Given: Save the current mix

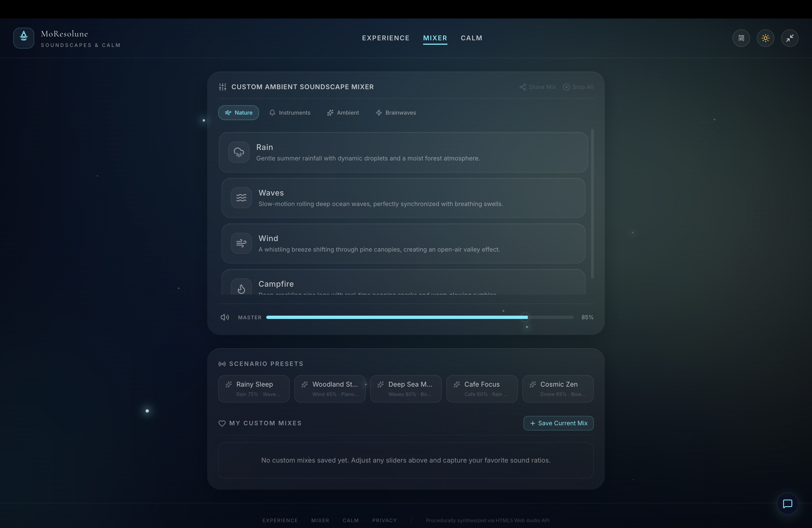Looking at the screenshot, I should tap(558, 423).
